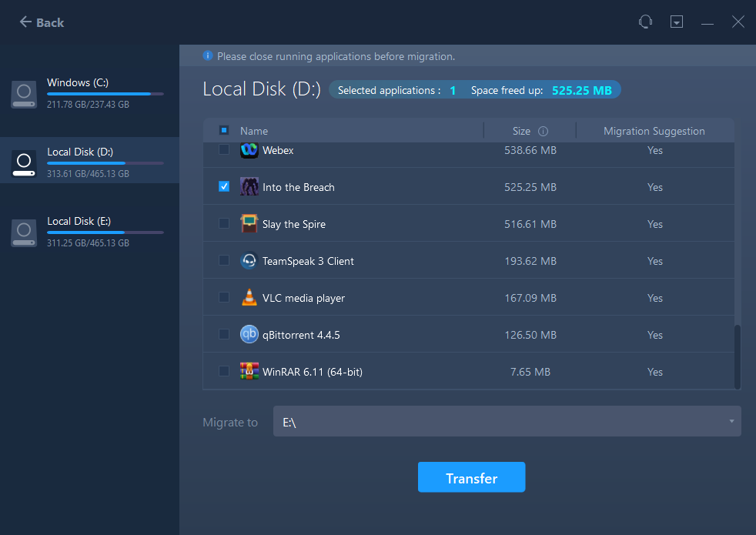756x535 pixels.
Task: Minimize the application window
Action: coord(707,23)
